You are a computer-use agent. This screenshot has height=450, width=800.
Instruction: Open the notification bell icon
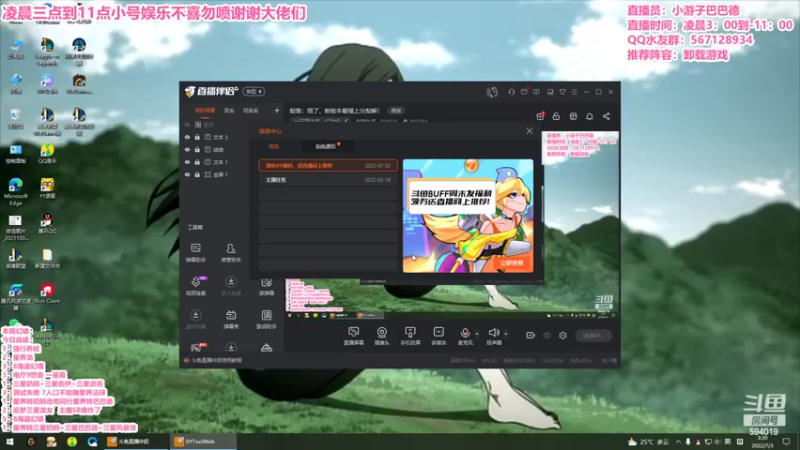(589, 116)
